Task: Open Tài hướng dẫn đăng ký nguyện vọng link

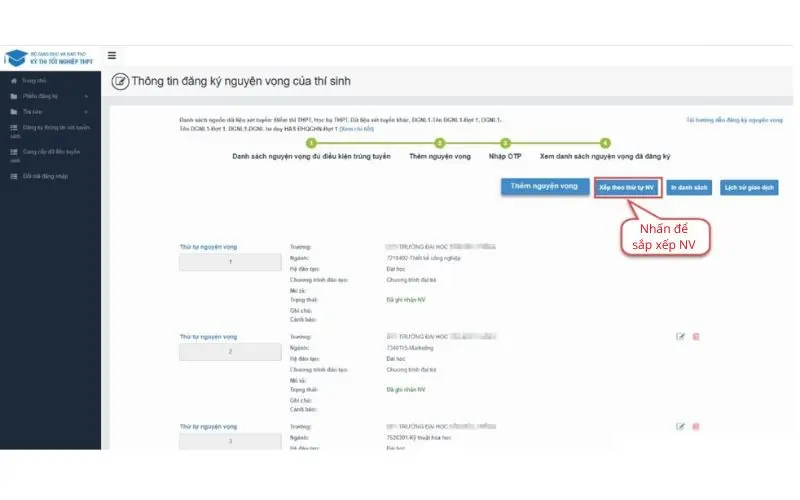Action: [734, 120]
